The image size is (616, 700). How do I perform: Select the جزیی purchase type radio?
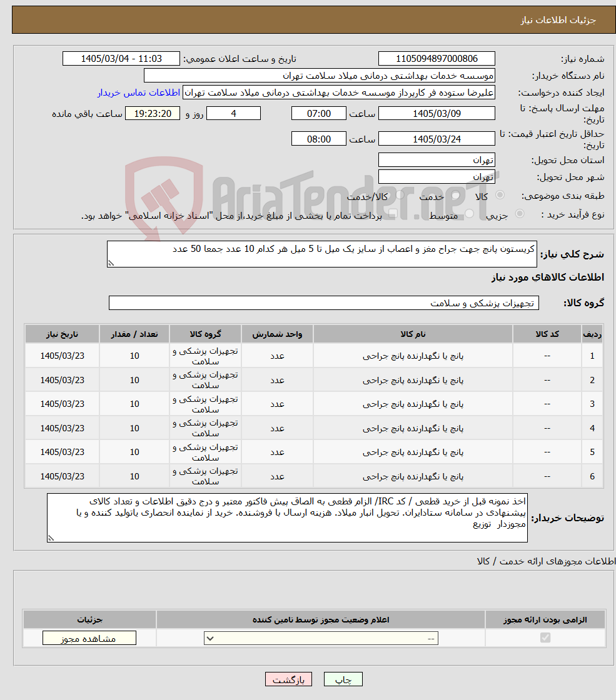(520, 214)
